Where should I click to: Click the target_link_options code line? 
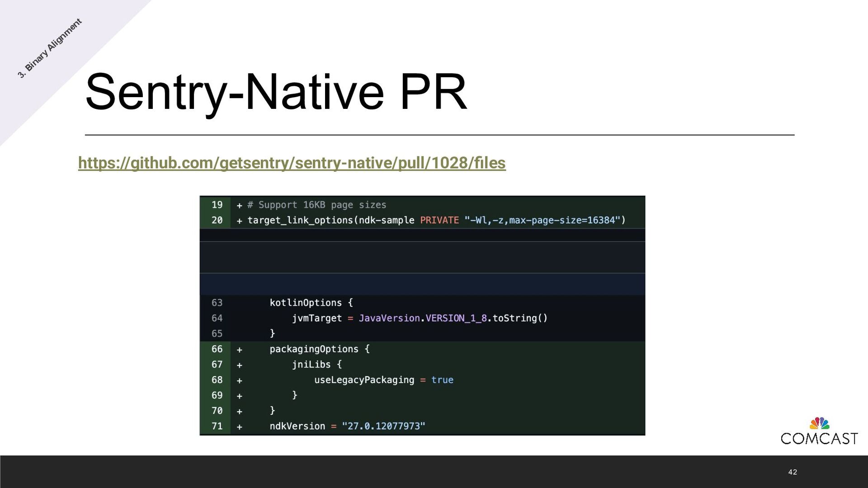(331, 220)
